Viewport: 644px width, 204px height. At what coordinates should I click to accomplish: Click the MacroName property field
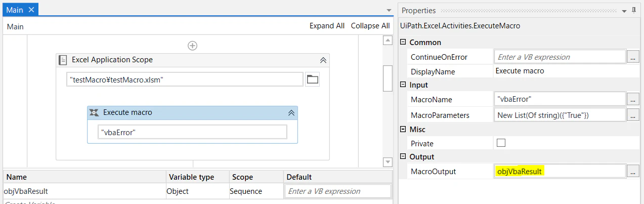tap(560, 99)
